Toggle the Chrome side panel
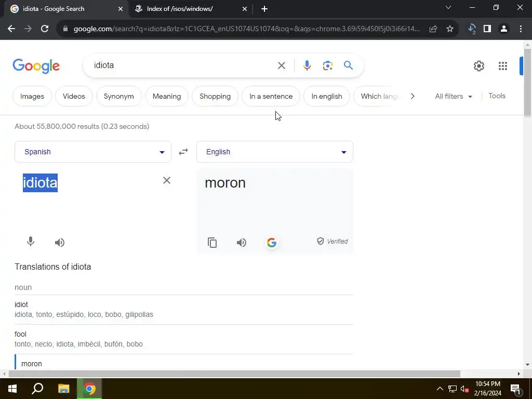532x399 pixels. (x=487, y=29)
